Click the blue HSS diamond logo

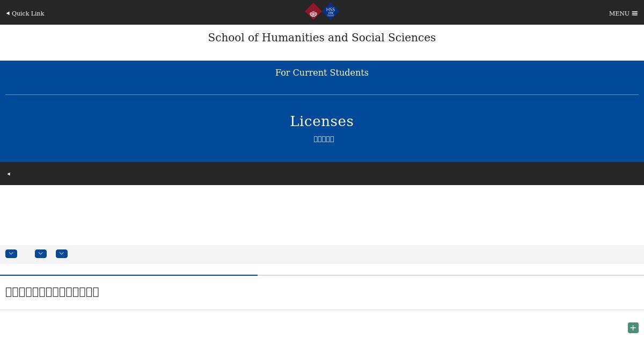[331, 11]
